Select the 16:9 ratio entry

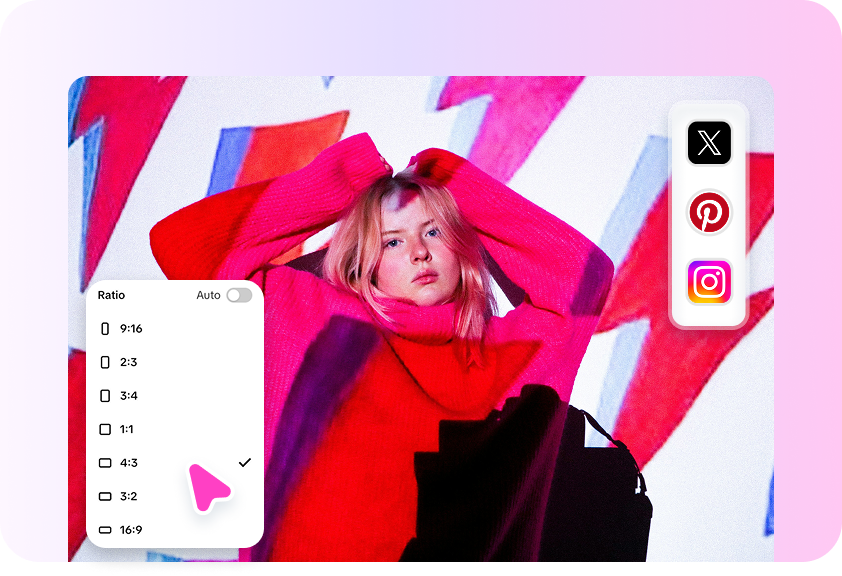[x=131, y=530]
